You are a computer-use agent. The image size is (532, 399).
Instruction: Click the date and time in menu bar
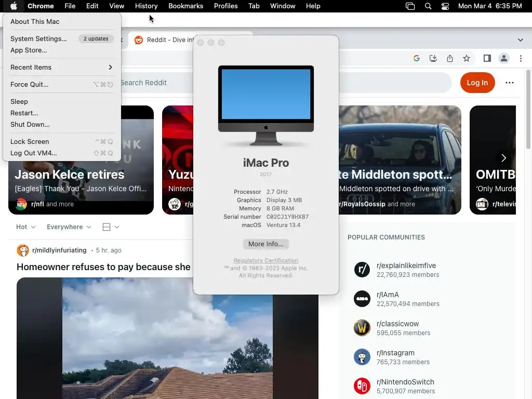point(490,6)
